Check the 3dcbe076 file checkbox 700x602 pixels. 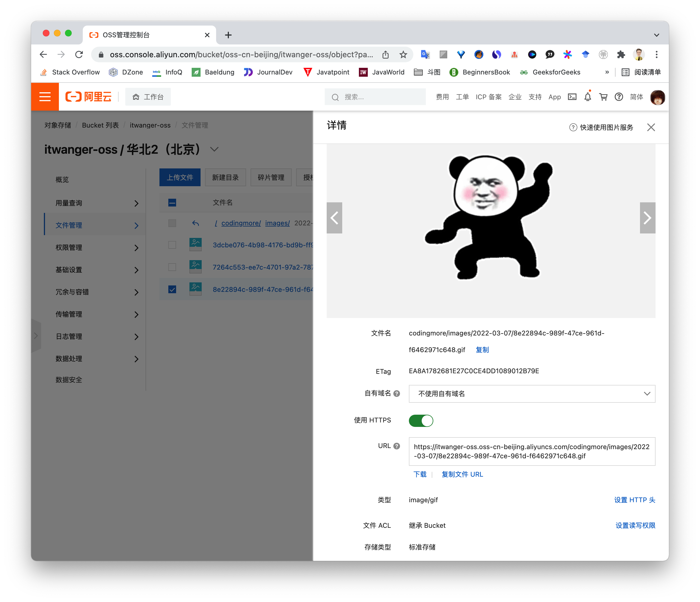(172, 245)
